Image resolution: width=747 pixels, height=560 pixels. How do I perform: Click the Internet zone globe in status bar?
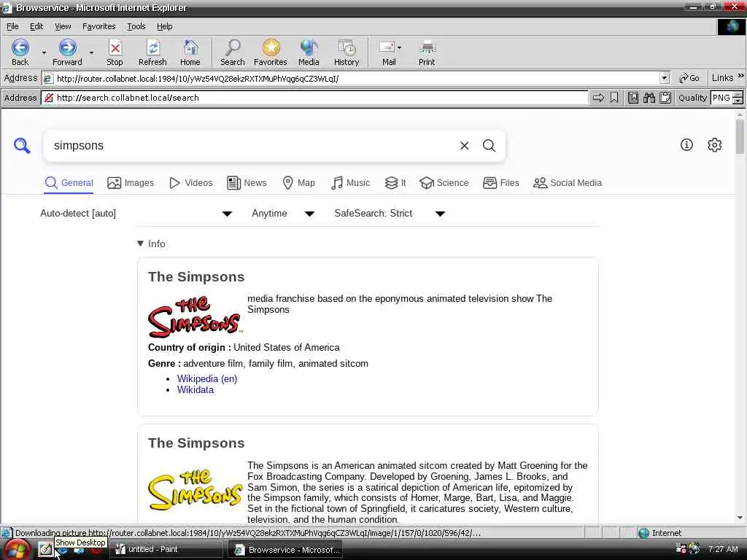click(x=643, y=533)
